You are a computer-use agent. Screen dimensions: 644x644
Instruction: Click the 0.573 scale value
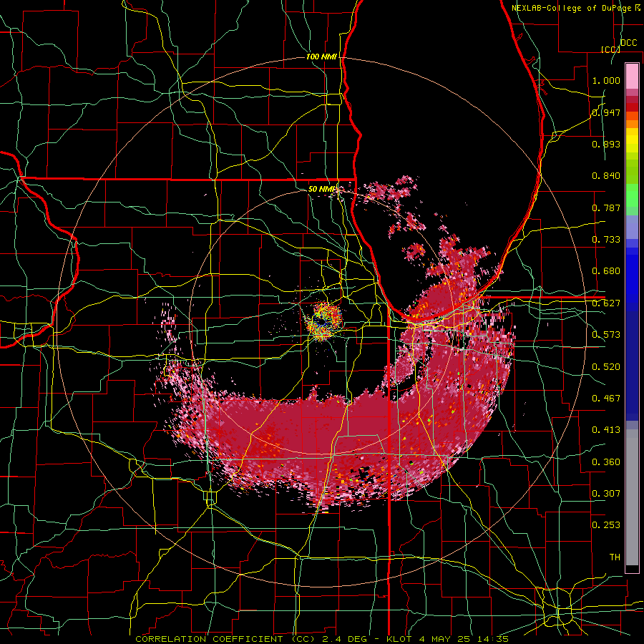point(606,335)
